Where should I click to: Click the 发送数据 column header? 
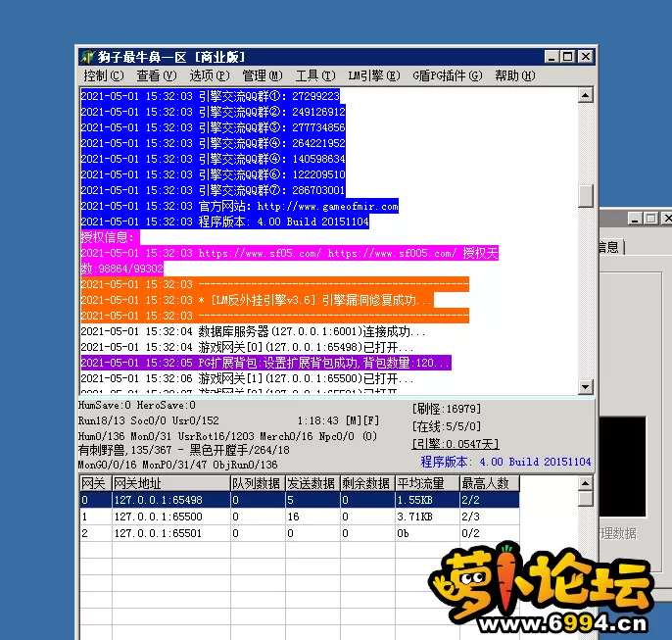(312, 483)
